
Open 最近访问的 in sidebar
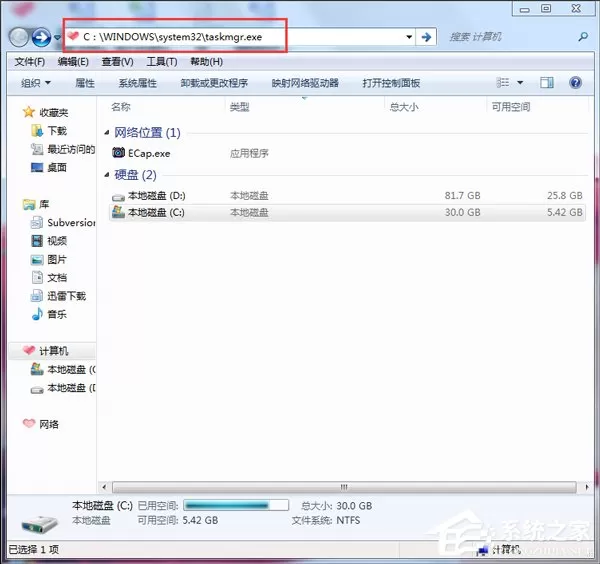tap(63, 149)
